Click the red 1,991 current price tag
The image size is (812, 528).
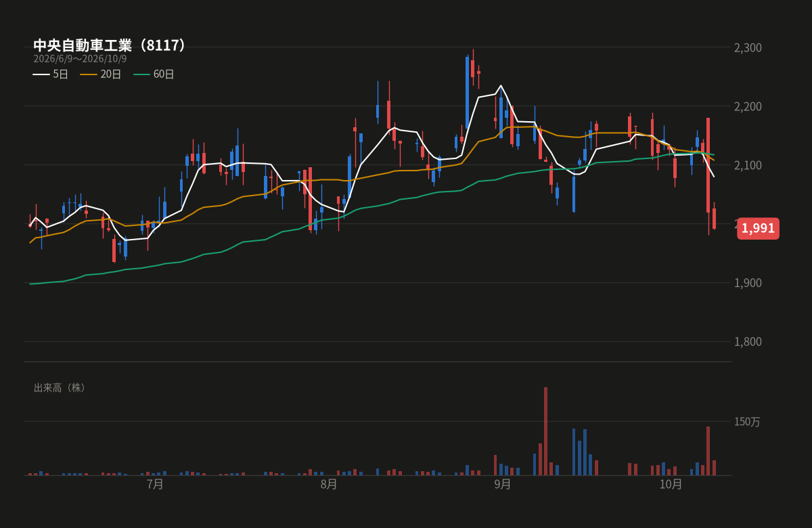pyautogui.click(x=758, y=228)
